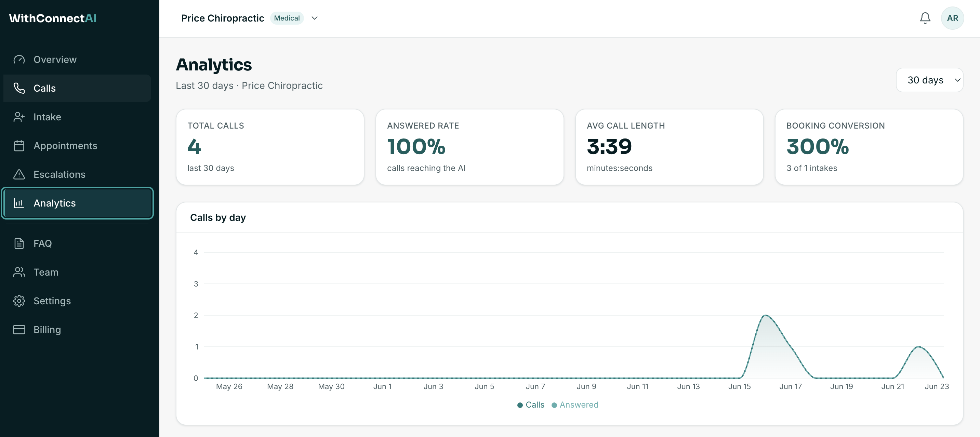Go to Team page
This screenshot has height=437, width=980.
click(77, 272)
